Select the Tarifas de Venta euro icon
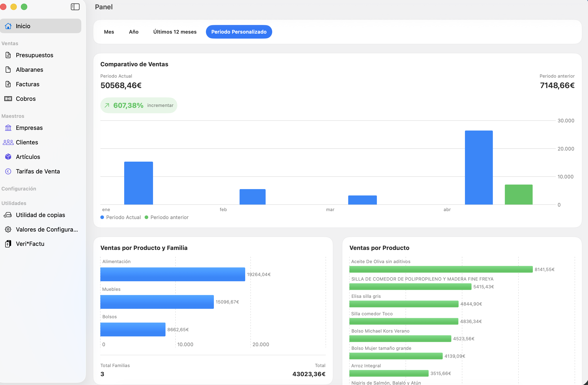The height and width of the screenshot is (385, 588). click(8, 171)
